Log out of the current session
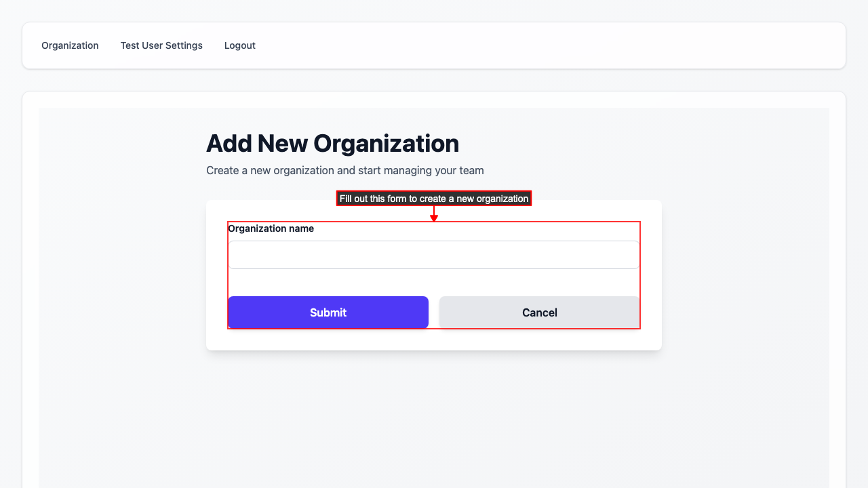 pyautogui.click(x=239, y=45)
